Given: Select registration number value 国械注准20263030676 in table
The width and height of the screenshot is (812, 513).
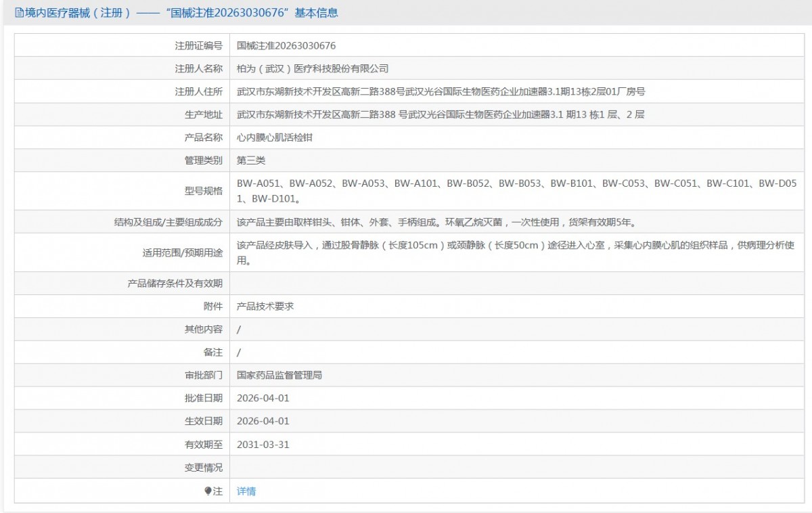Looking at the screenshot, I should pos(286,46).
